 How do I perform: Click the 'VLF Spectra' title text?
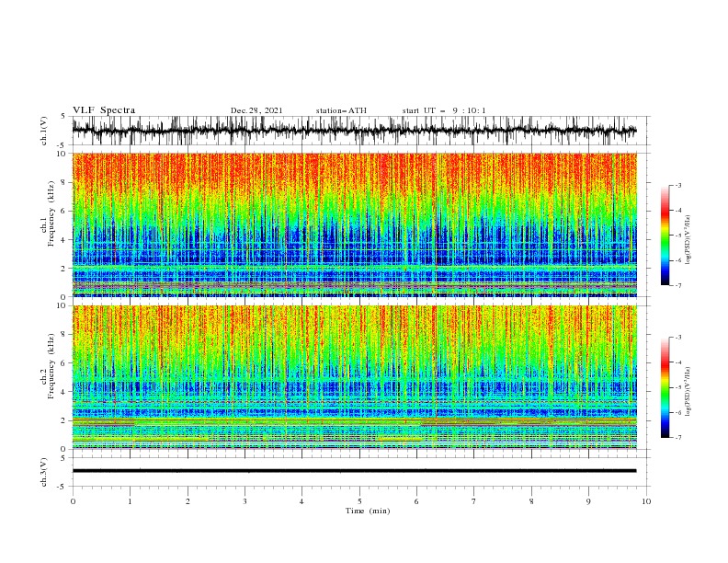point(104,110)
